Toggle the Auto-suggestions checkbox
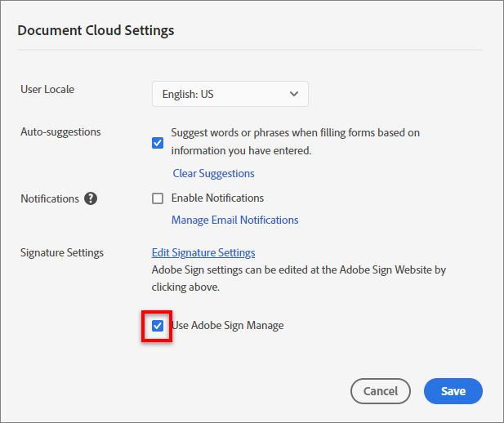The width and height of the screenshot is (504, 423). tap(158, 143)
